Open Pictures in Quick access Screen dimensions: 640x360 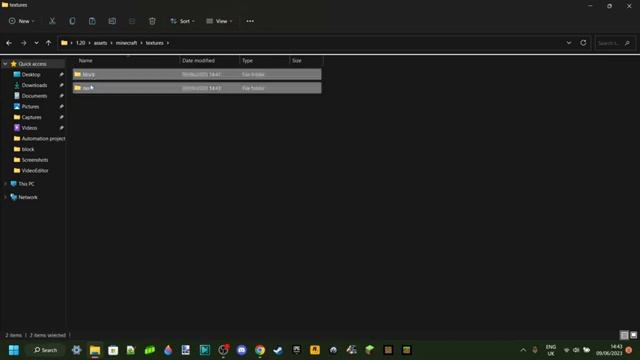pos(30,107)
